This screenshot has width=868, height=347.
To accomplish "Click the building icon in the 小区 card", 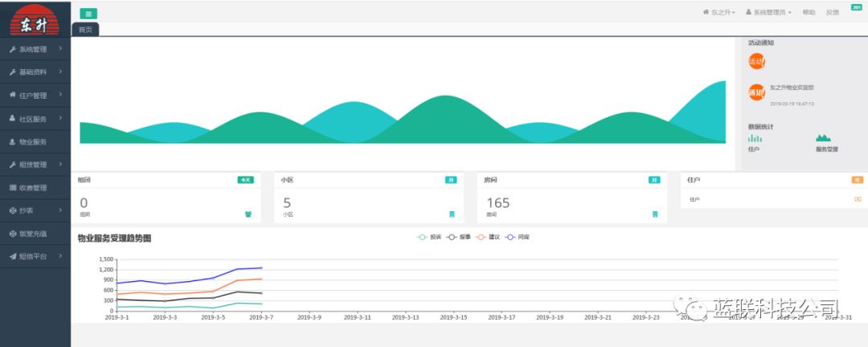I will 452,214.
